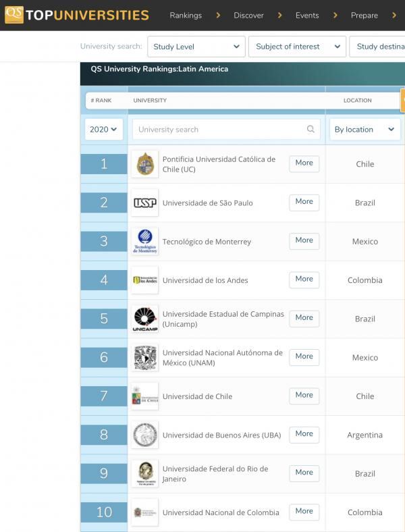This screenshot has height=532, width=405.
Task: Open Universidade de São Paulo link
Action: point(208,203)
